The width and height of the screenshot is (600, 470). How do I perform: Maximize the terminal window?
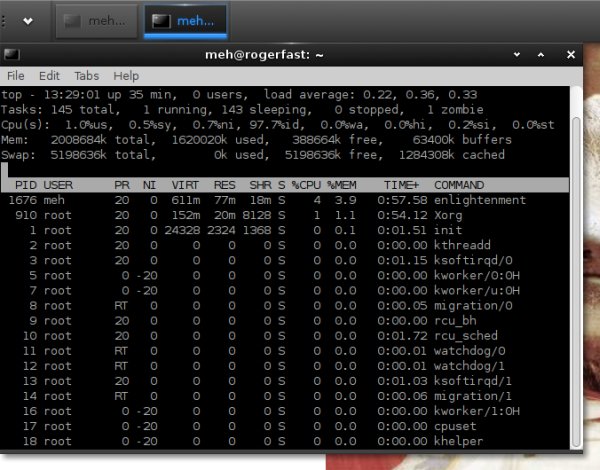click(551, 54)
